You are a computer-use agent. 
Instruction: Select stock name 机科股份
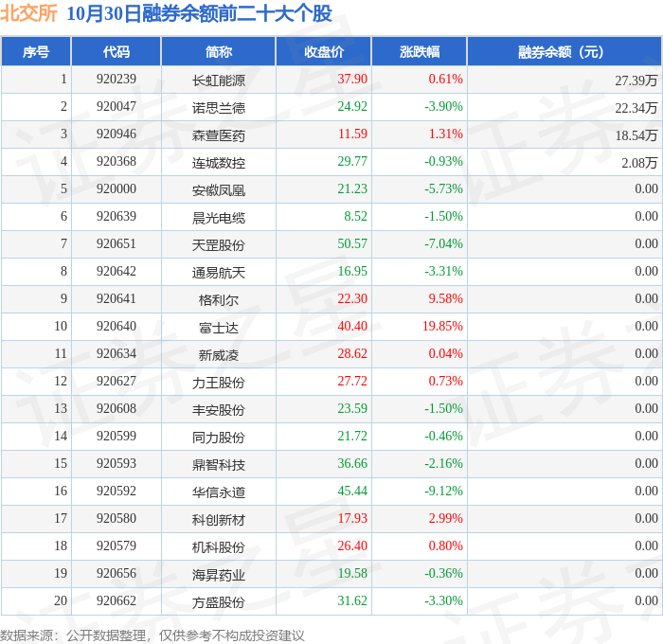[219, 547]
